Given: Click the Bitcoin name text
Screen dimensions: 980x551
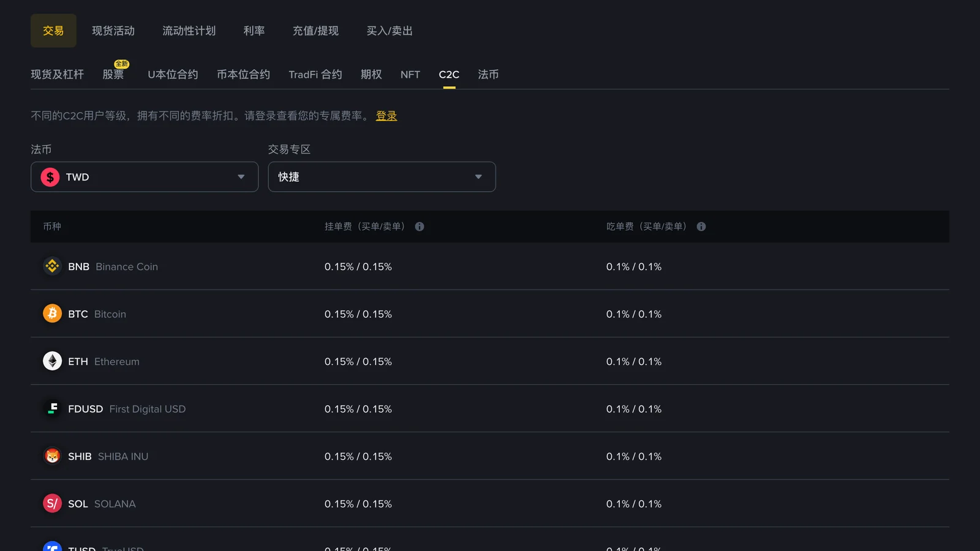Looking at the screenshot, I should tap(110, 314).
